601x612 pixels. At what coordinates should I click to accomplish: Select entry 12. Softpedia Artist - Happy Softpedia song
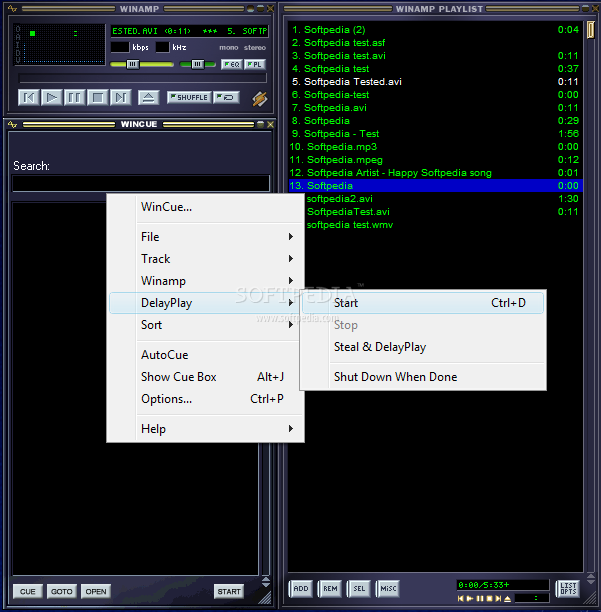point(436,173)
